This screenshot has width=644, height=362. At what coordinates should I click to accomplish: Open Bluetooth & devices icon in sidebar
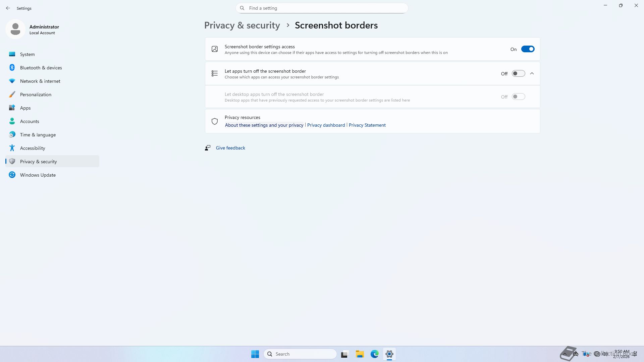pyautogui.click(x=12, y=67)
